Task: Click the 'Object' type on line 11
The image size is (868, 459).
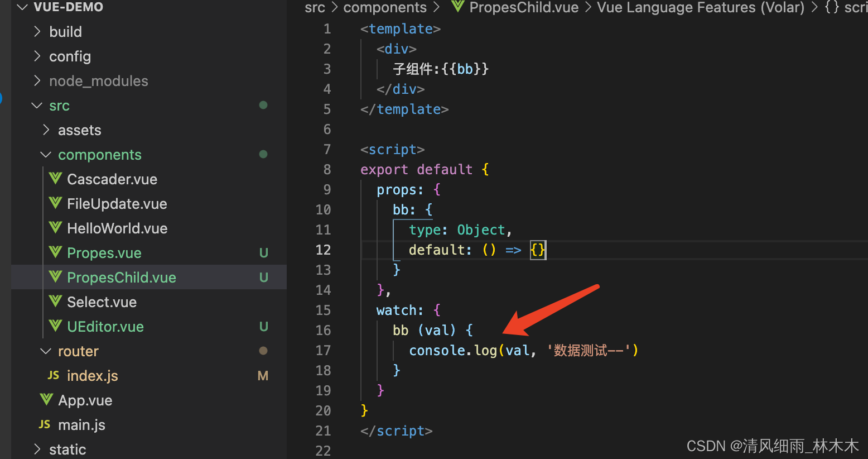Action: click(481, 230)
